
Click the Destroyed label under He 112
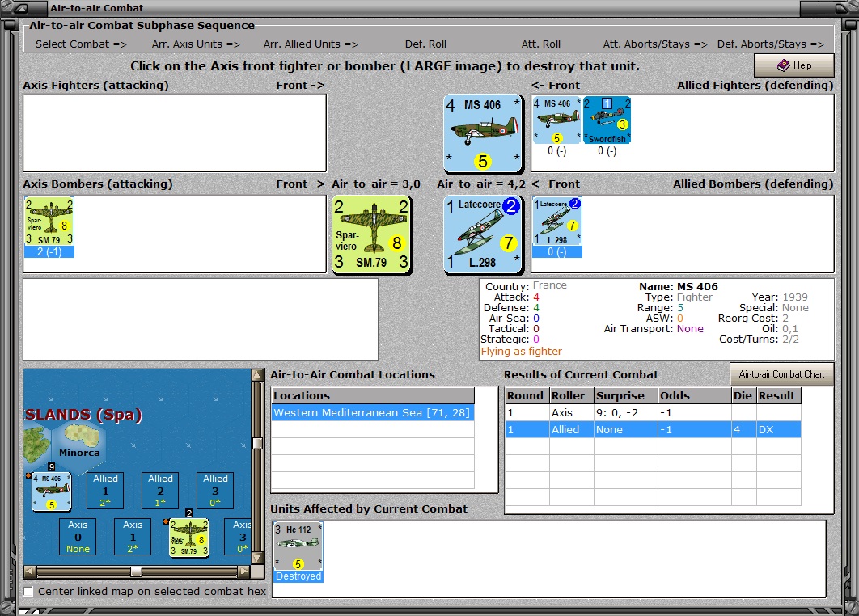(x=298, y=576)
